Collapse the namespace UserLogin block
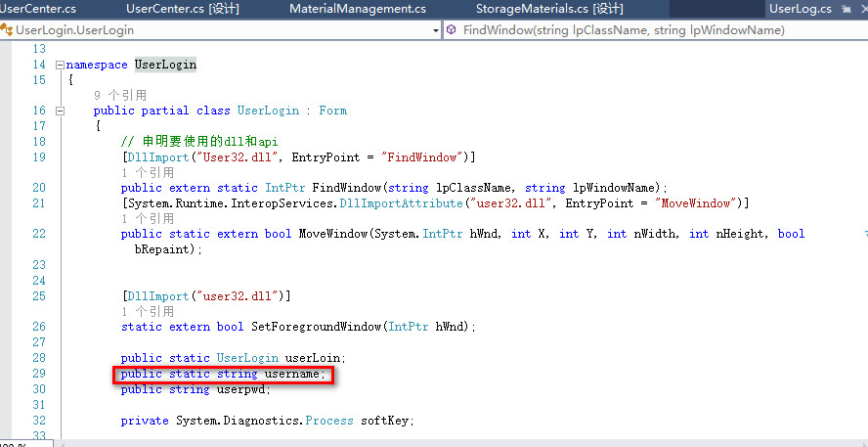 (60, 65)
